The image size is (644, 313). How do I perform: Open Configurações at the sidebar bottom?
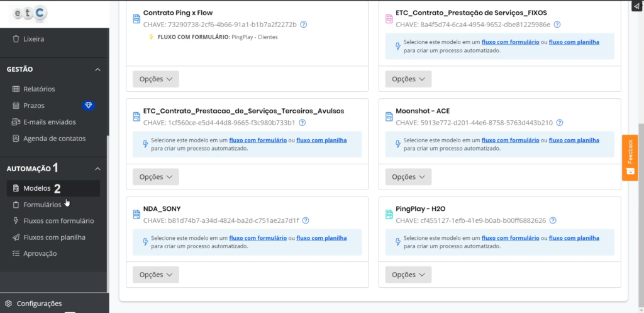[x=39, y=304]
